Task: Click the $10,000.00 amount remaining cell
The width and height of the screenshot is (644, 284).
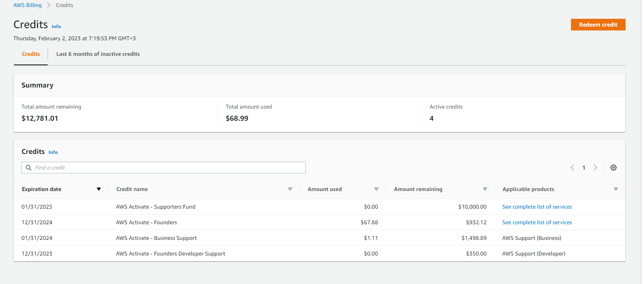Action: [473, 207]
